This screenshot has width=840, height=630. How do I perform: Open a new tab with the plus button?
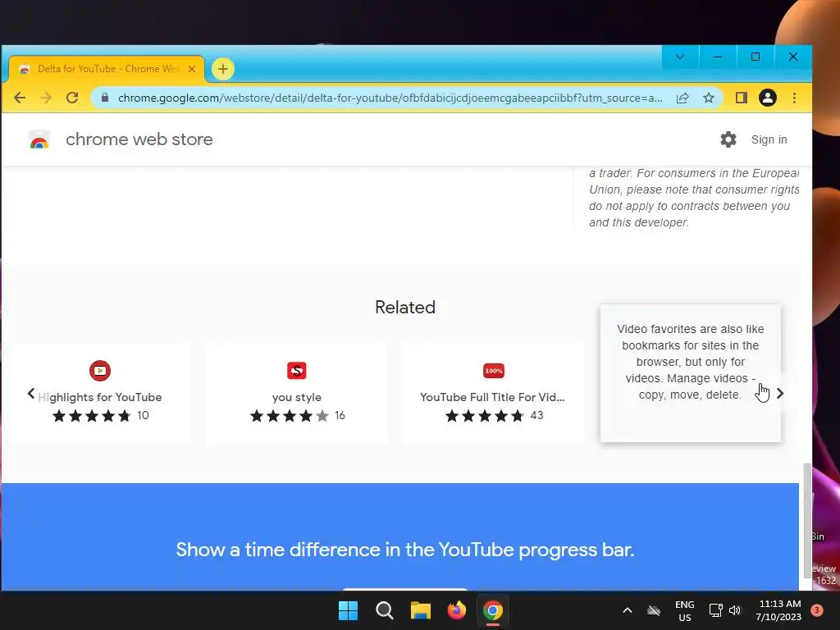point(223,69)
